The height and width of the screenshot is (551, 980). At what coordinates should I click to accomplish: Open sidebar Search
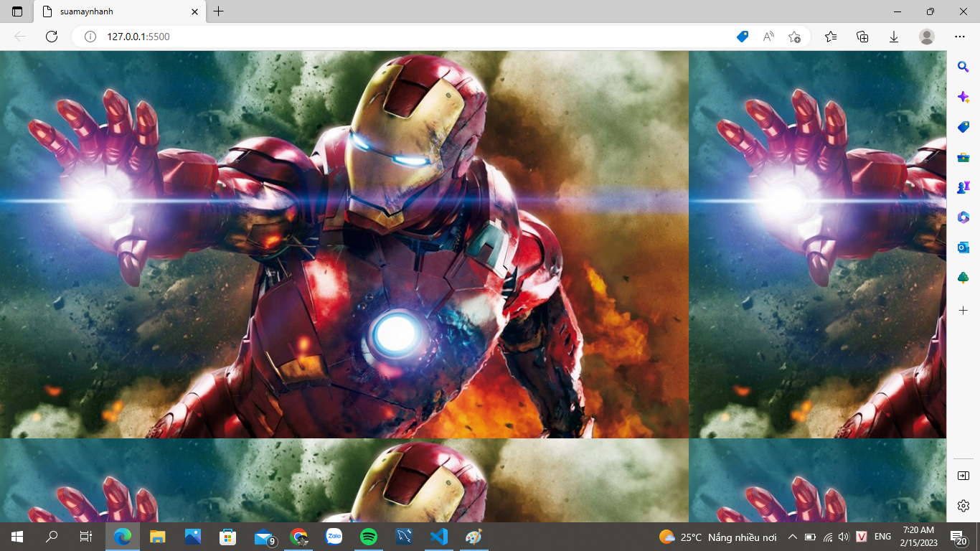tap(963, 67)
